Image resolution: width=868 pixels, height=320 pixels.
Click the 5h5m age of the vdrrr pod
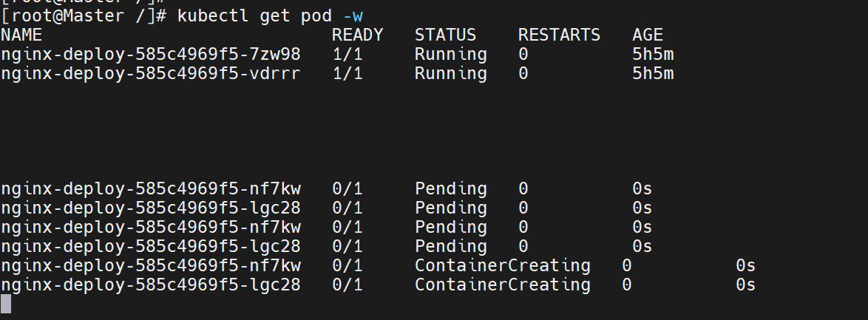pos(653,73)
